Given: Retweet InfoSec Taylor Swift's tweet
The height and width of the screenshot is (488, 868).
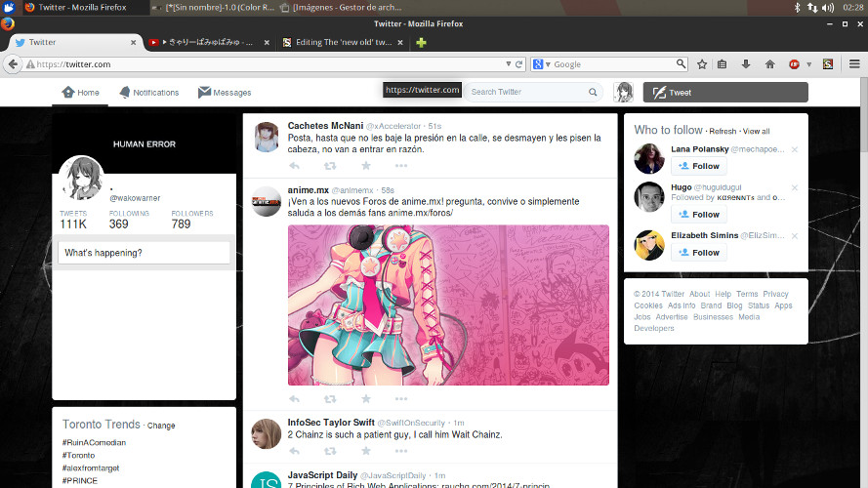Looking at the screenshot, I should [x=330, y=451].
